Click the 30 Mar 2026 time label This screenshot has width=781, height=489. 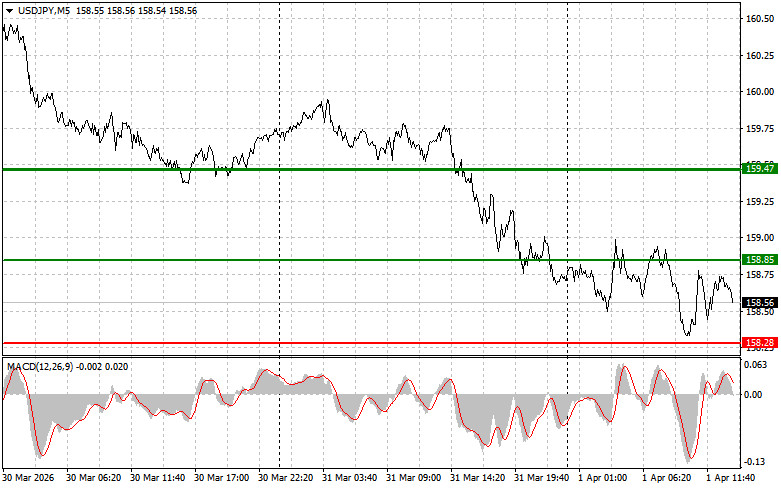[x=30, y=479]
